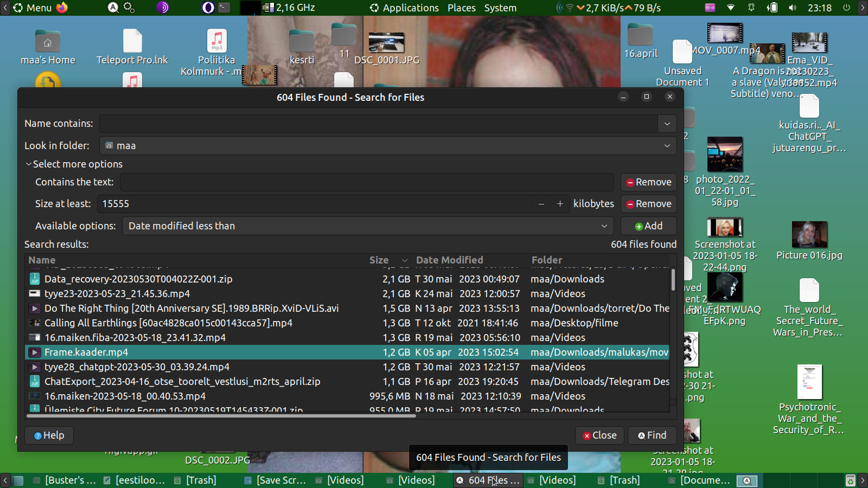
Task: Increase size value with plus stepper
Action: [560, 204]
